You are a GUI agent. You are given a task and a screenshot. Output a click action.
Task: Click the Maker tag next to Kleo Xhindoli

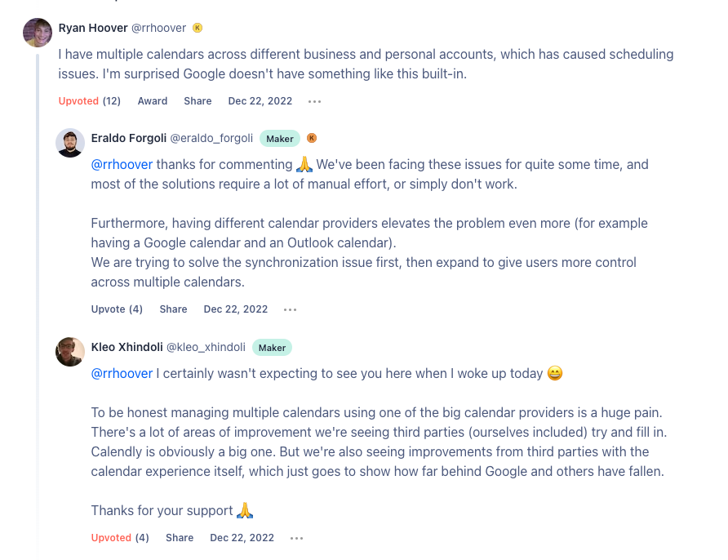[x=272, y=347]
